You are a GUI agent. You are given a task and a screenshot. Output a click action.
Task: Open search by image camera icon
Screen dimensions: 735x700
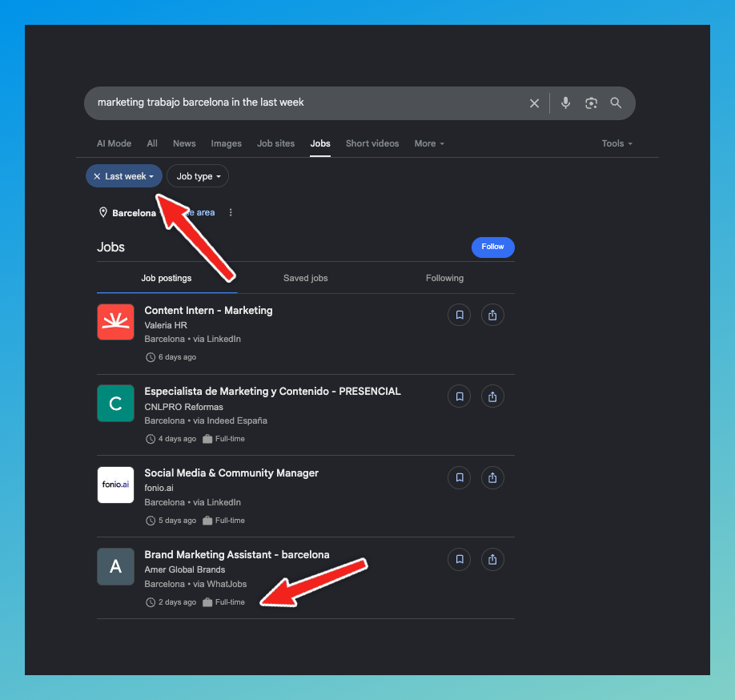coord(591,103)
